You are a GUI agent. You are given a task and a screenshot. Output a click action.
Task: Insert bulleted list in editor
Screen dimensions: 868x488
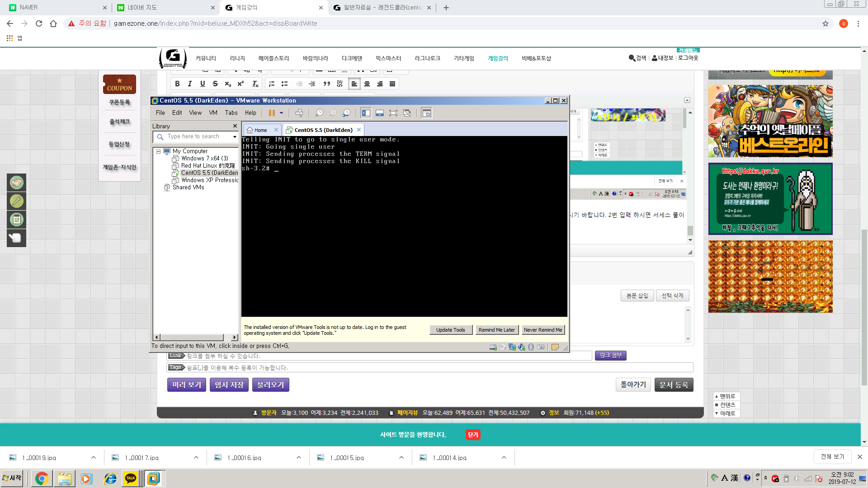(284, 84)
